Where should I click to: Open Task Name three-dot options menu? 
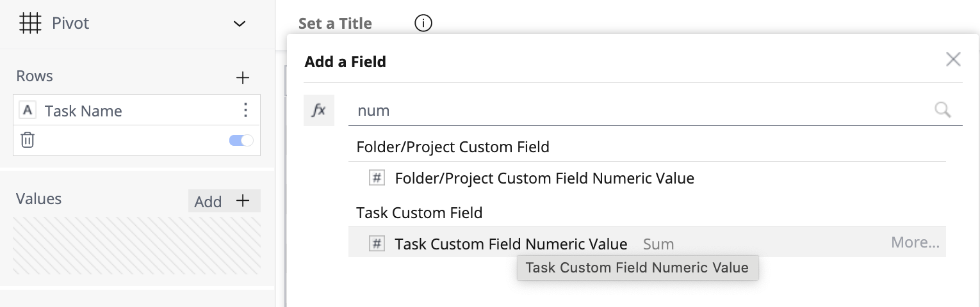pos(245,111)
